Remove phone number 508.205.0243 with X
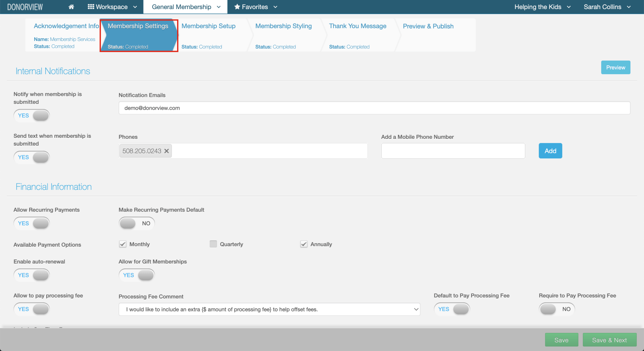Screen dimensions: 644x351 point(166,151)
